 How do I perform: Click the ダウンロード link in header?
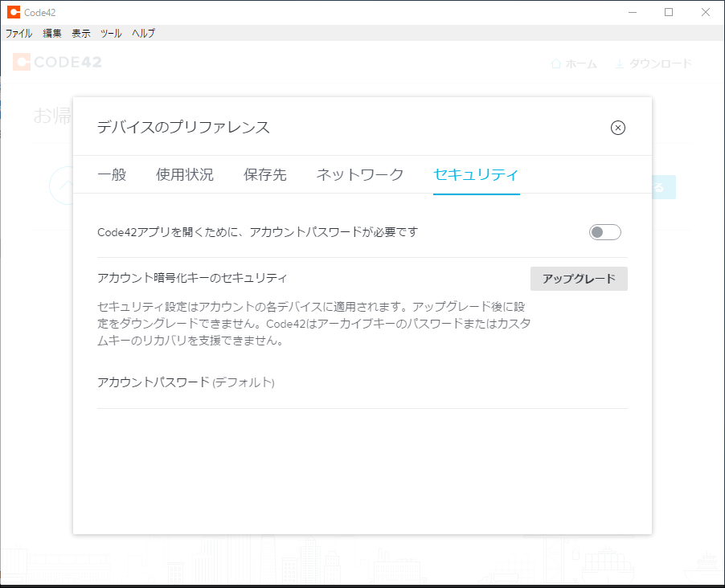(653, 63)
